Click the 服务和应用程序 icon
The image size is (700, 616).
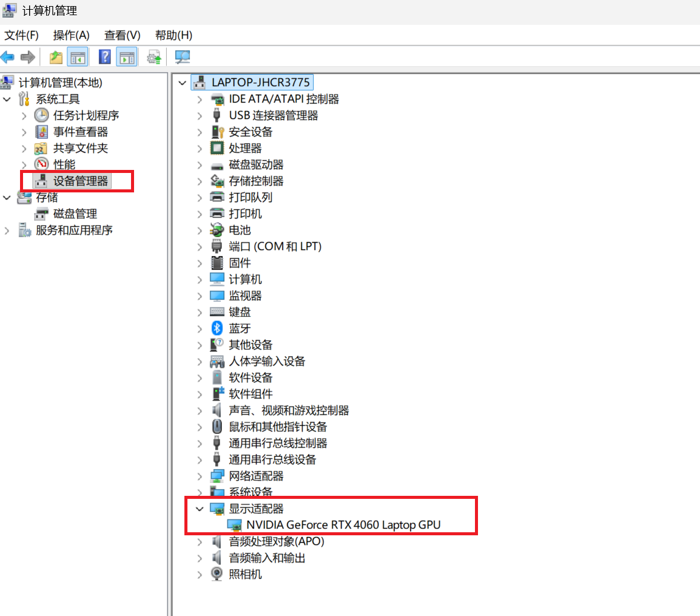[24, 230]
